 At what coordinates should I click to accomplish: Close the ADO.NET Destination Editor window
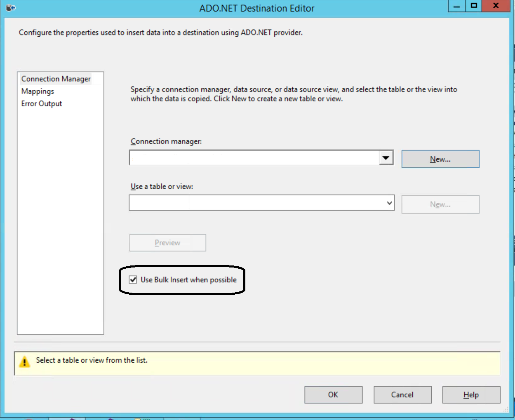point(496,6)
